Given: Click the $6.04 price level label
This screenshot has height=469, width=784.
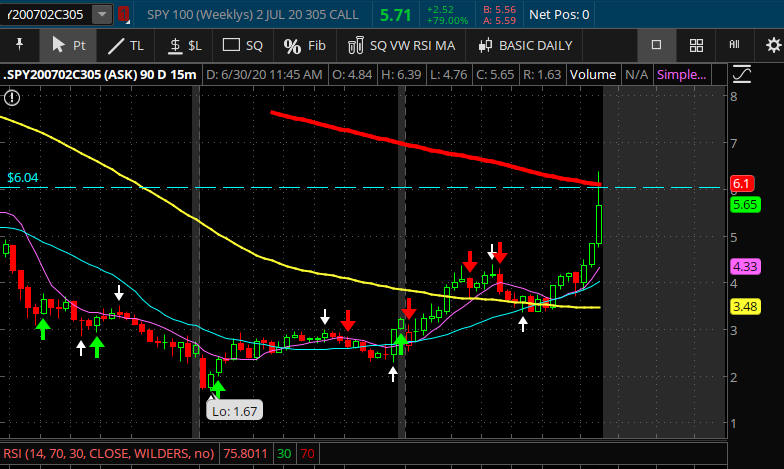Looking at the screenshot, I should tap(22, 178).
